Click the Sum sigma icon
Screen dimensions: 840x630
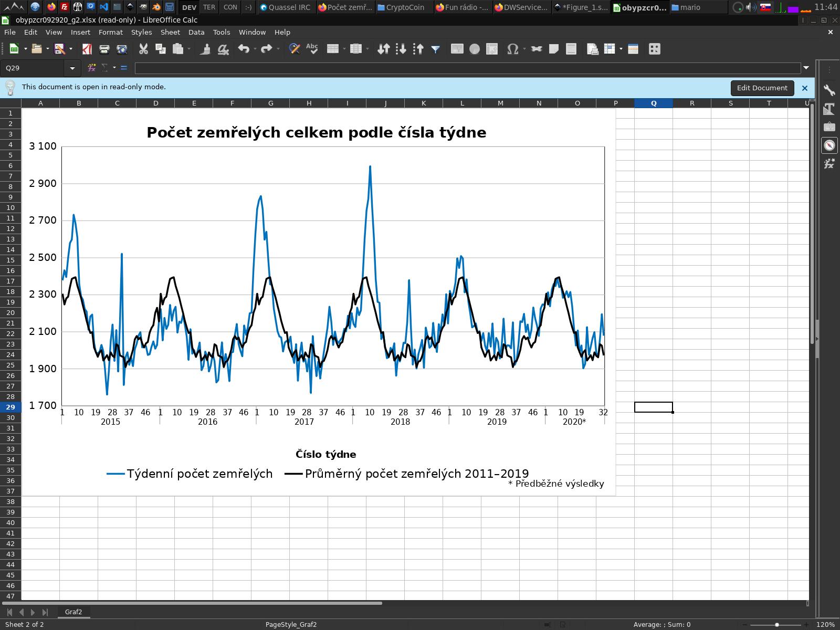click(x=105, y=68)
